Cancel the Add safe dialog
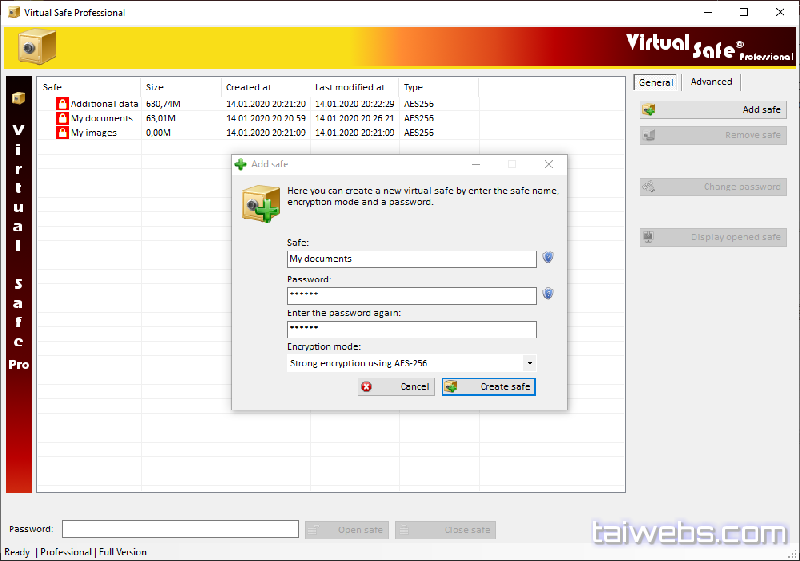The image size is (800, 561). 397,386
